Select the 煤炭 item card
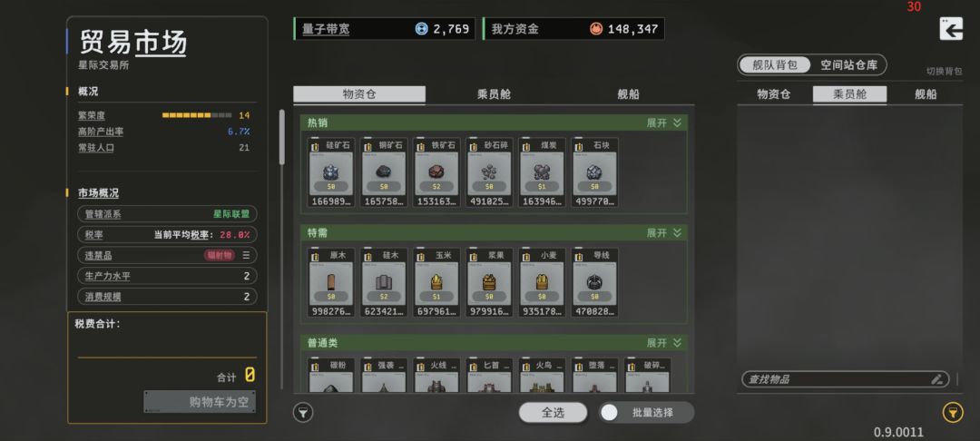The image size is (980, 441). 542,171
